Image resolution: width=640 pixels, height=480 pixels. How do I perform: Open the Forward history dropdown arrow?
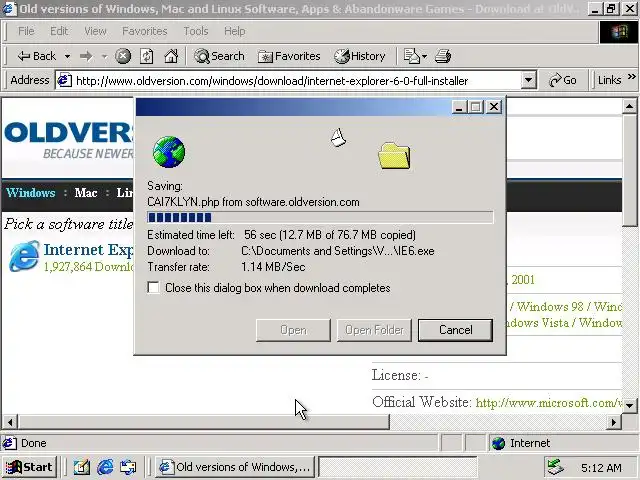tap(104, 56)
